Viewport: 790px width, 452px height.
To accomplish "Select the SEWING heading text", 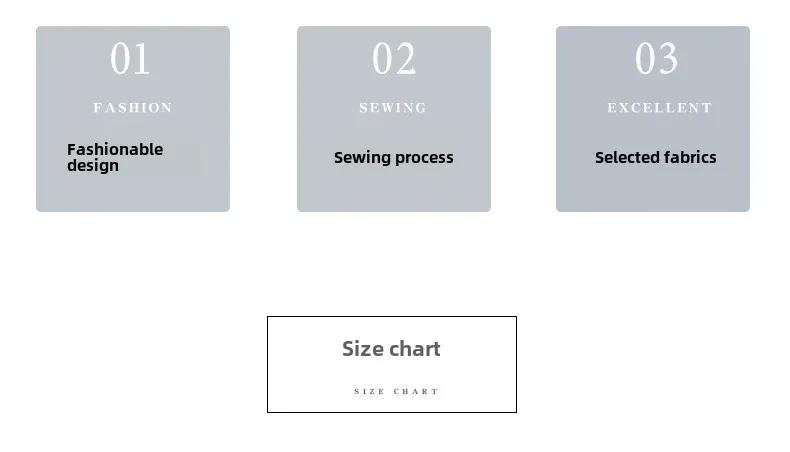I will [393, 108].
